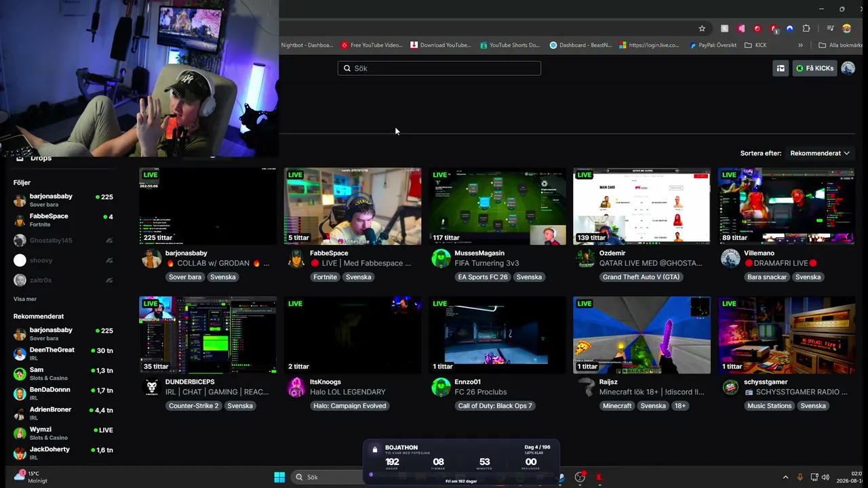Open Wymzi in the Rekommenderat list
The width and height of the screenshot is (868, 488).
[x=63, y=434]
